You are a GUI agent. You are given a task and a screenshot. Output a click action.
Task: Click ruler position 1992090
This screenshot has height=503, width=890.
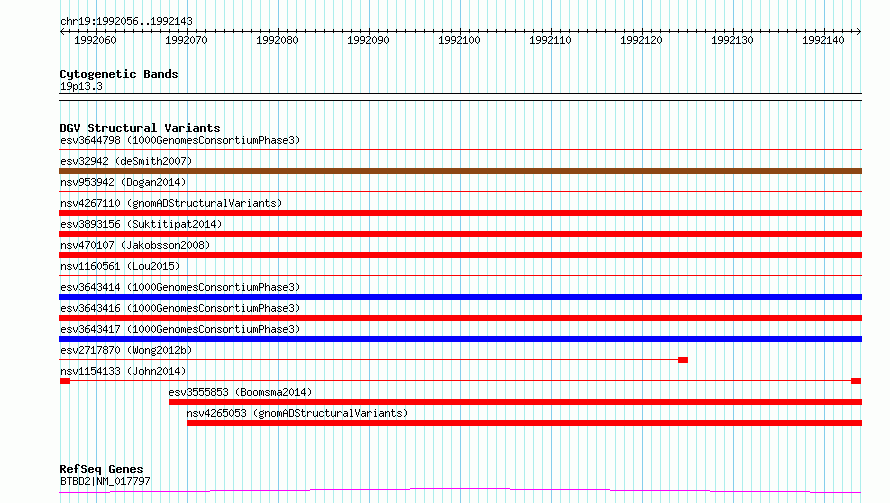tap(368, 40)
